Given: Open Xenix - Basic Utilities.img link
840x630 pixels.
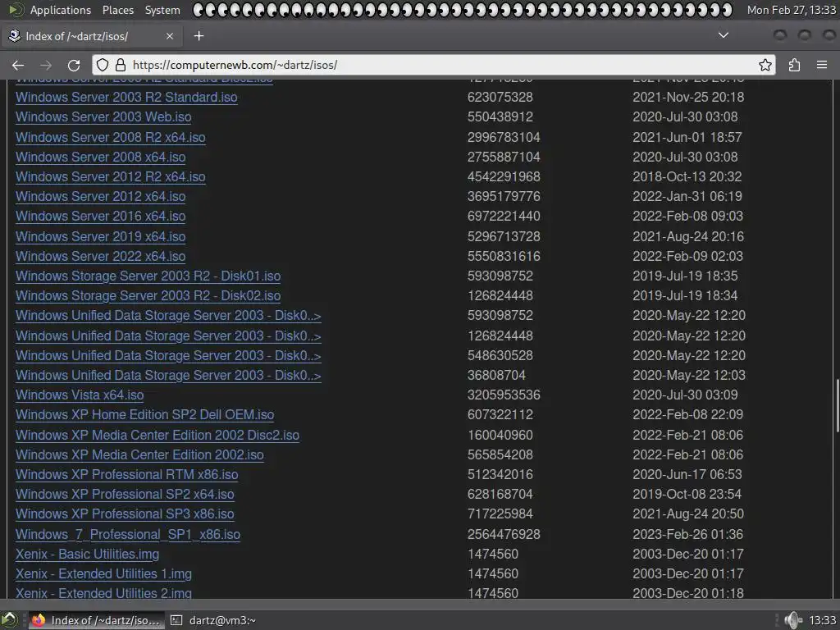Looking at the screenshot, I should pyautogui.click(x=87, y=555).
